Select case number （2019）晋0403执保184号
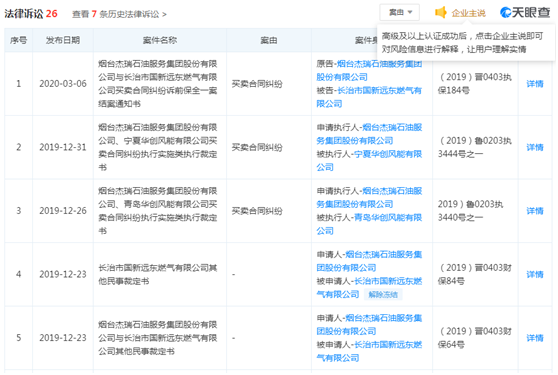The width and height of the screenshot is (558, 375). tap(475, 84)
